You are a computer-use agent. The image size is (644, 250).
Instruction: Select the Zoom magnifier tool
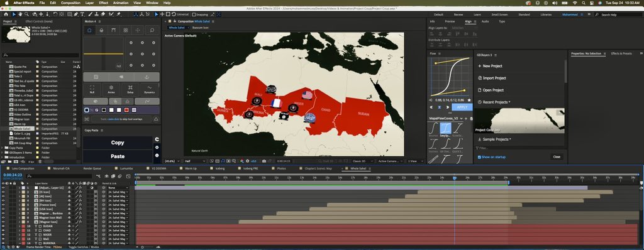(26, 14)
